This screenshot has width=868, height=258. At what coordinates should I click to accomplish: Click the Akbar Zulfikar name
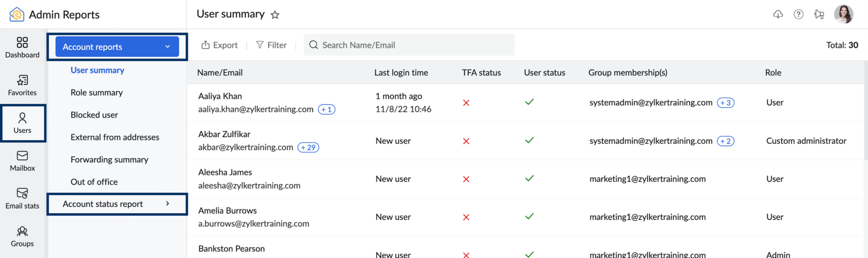coord(224,134)
